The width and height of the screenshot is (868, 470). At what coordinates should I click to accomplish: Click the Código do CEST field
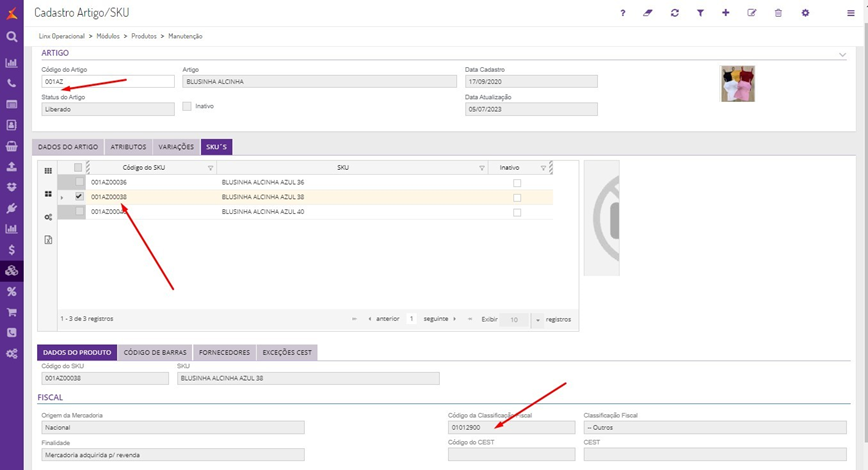point(512,454)
